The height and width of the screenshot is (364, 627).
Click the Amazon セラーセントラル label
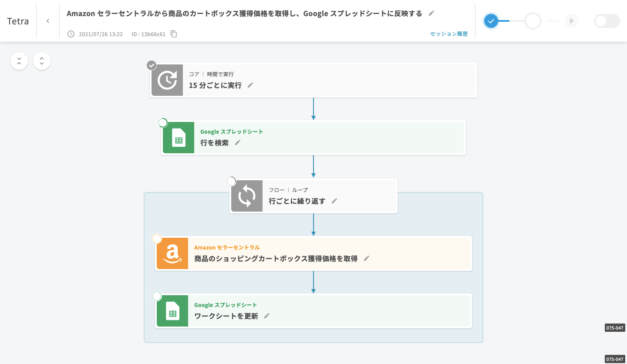(227, 247)
